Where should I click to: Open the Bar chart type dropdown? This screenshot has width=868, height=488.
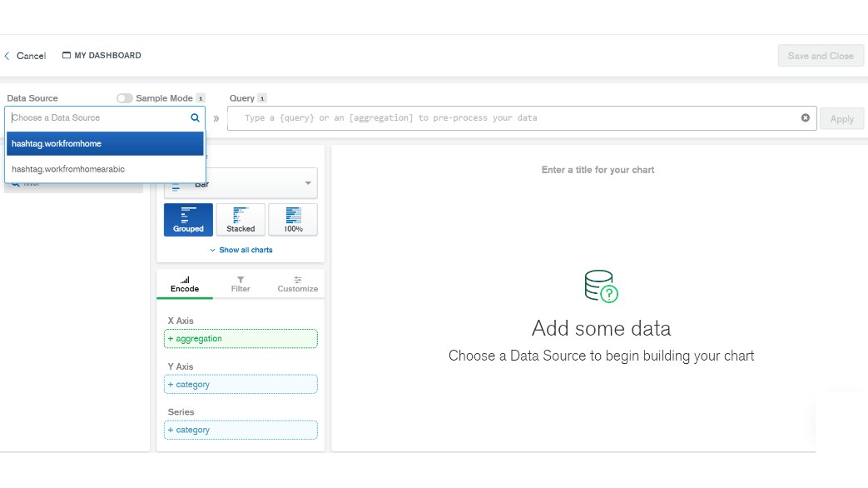click(241, 183)
